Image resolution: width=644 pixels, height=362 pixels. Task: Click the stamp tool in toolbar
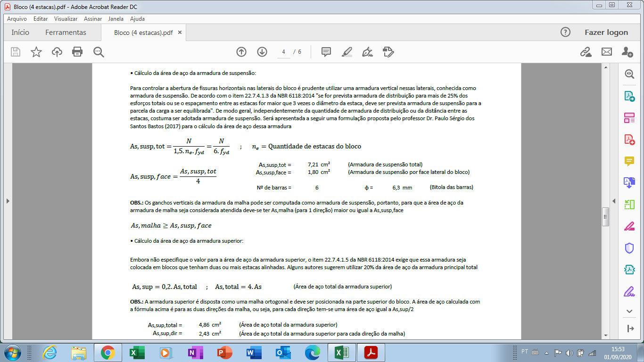[x=388, y=52]
